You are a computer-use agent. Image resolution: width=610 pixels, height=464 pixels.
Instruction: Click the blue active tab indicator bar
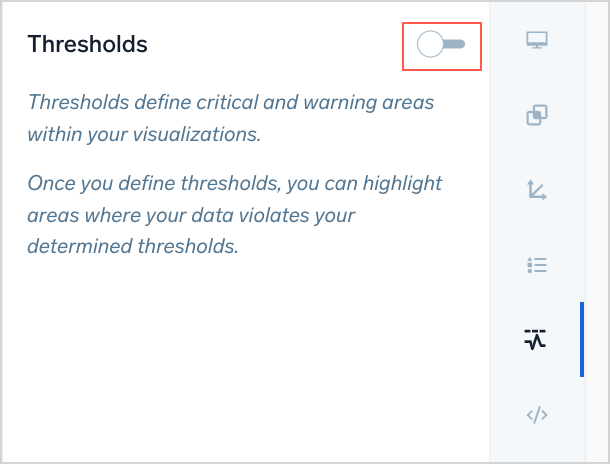pyautogui.click(x=581, y=340)
